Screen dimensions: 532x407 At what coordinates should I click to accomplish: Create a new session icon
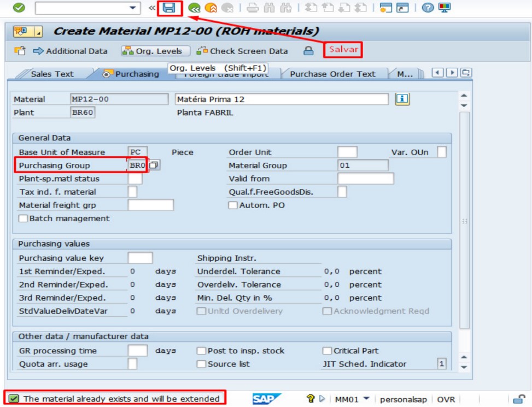[x=386, y=8]
